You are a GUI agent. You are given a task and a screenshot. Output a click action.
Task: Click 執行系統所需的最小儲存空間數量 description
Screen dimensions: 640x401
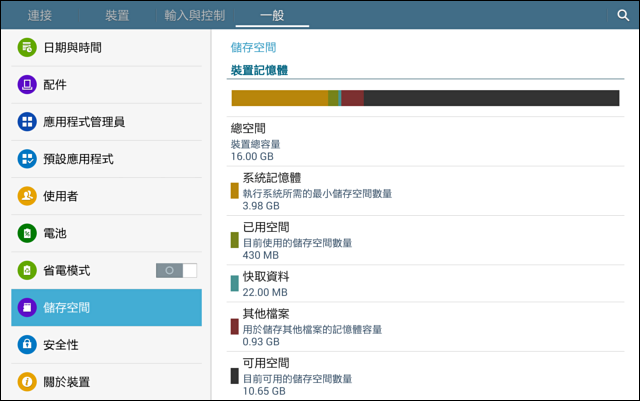[x=317, y=194]
